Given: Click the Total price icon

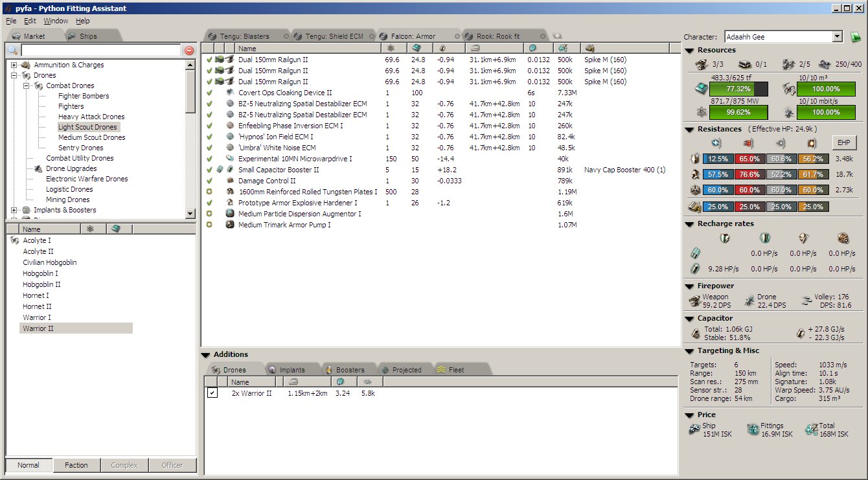Looking at the screenshot, I should pos(811,429).
